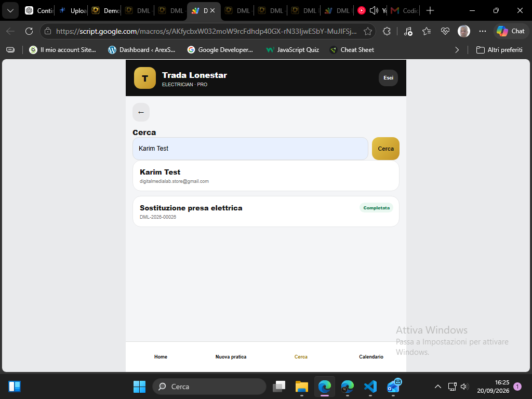Viewport: 532px width, 399px height.
Task: Open Visual Studio Code from taskbar
Action: pyautogui.click(x=370, y=387)
